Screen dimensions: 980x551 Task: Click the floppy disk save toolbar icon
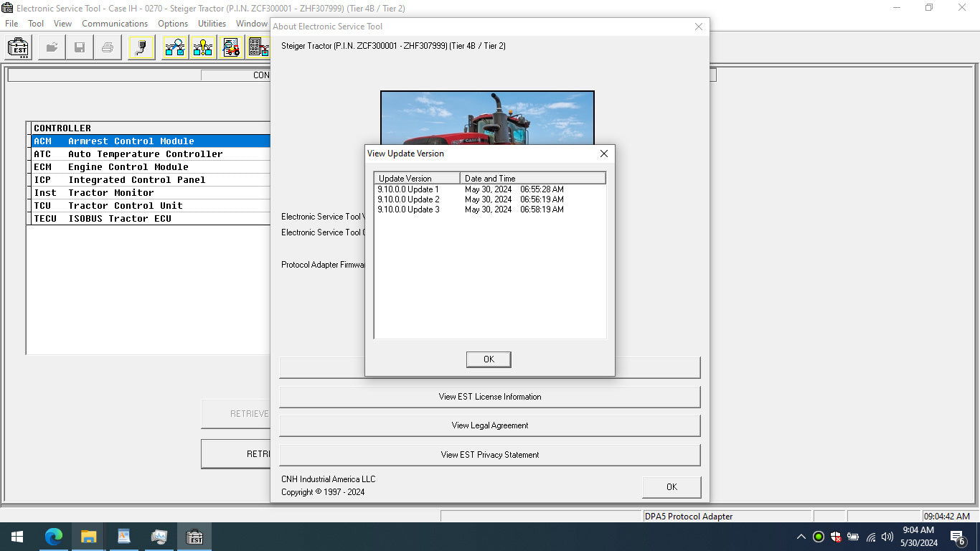click(80, 48)
